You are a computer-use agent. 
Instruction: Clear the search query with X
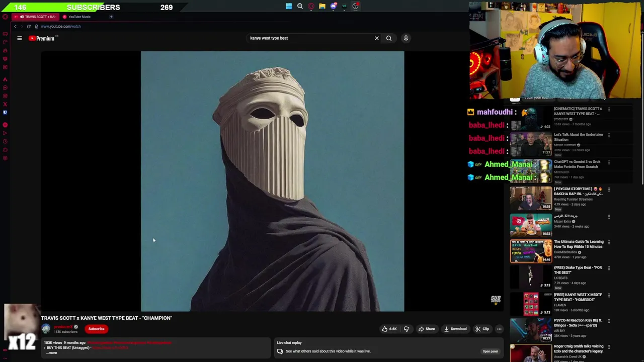(x=376, y=38)
